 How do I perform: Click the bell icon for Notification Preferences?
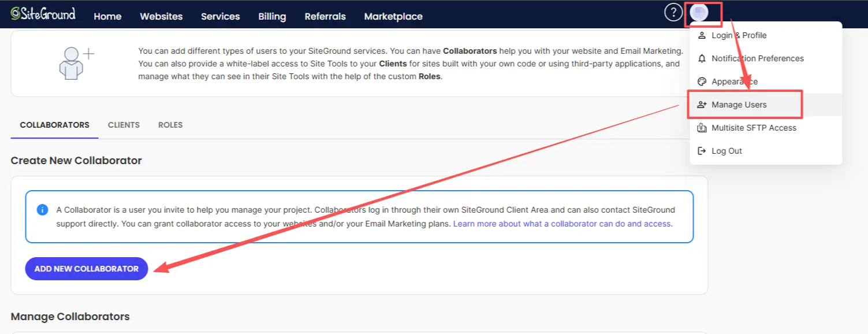coord(702,58)
